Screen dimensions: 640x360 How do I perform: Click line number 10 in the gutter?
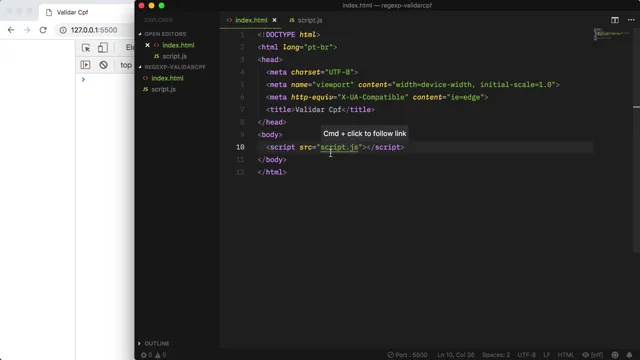[x=240, y=147]
